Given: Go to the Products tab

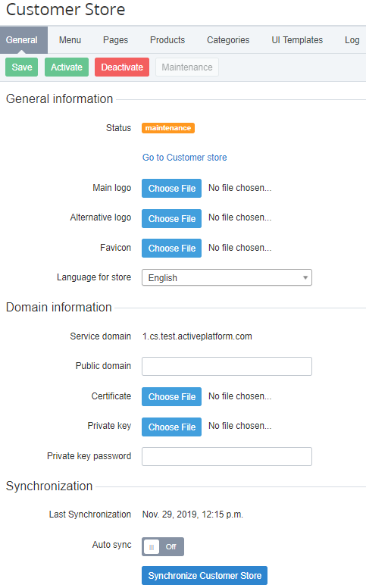Looking at the screenshot, I should (167, 39).
